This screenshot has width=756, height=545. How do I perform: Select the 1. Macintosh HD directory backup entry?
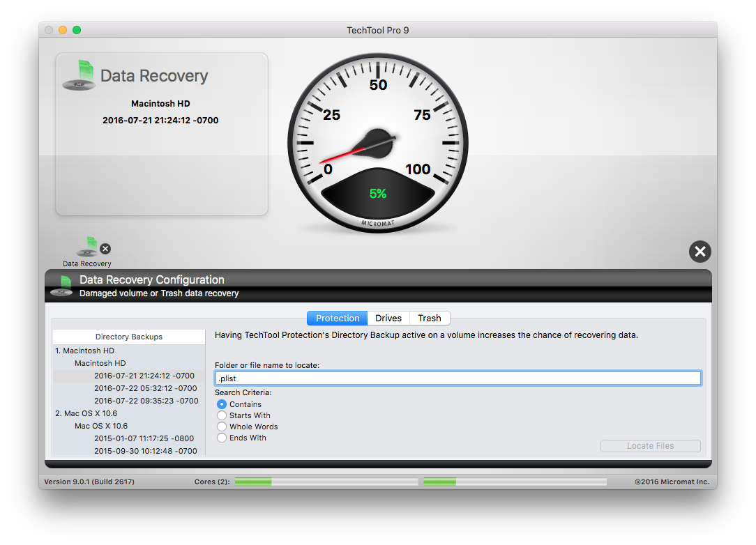pos(129,351)
